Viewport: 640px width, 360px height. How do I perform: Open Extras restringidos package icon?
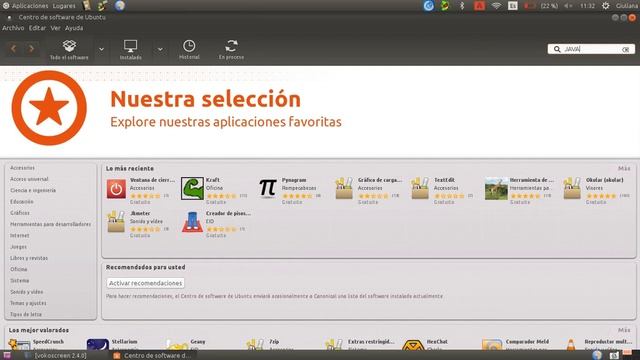point(334,344)
